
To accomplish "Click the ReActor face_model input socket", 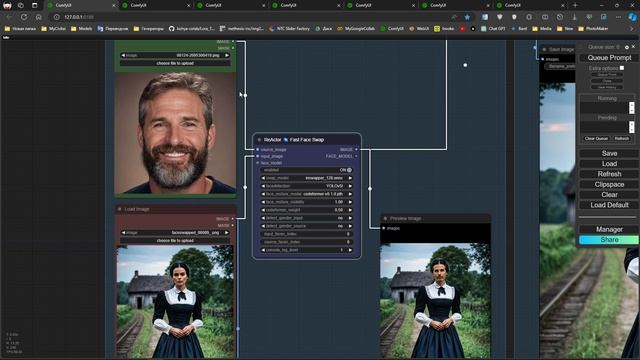I will [258, 163].
